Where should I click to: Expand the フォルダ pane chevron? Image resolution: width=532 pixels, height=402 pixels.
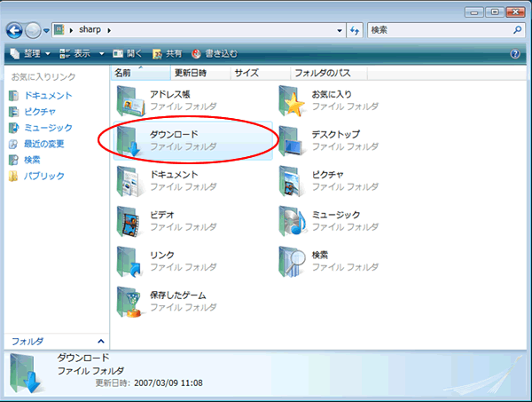[101, 342]
